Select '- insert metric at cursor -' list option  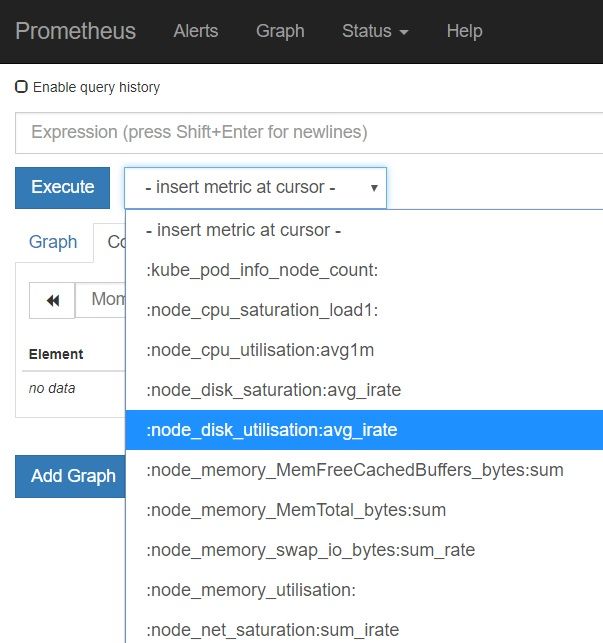pyautogui.click(x=364, y=230)
